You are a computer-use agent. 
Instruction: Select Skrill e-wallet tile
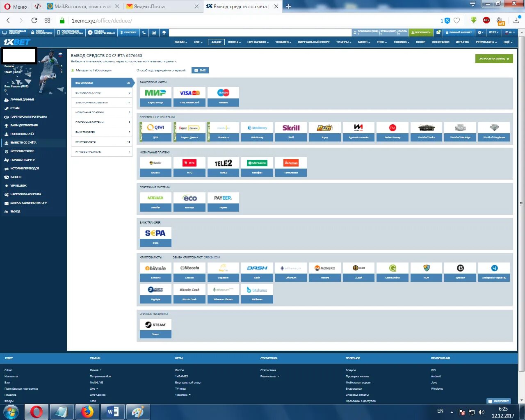tap(291, 132)
